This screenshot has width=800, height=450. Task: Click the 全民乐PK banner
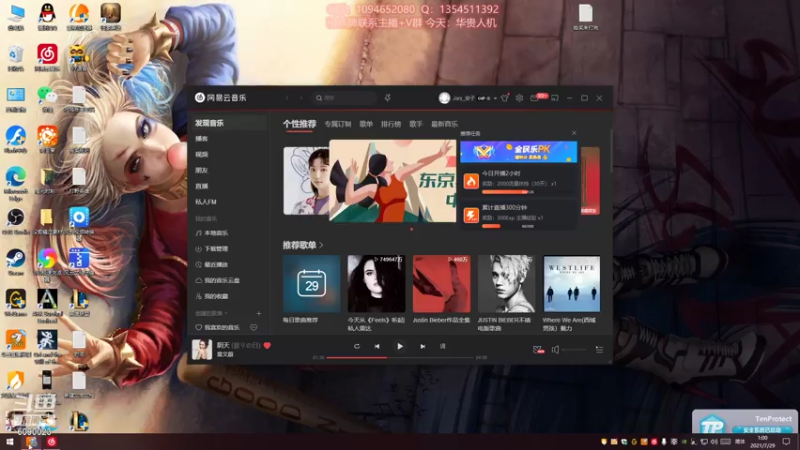click(518, 152)
